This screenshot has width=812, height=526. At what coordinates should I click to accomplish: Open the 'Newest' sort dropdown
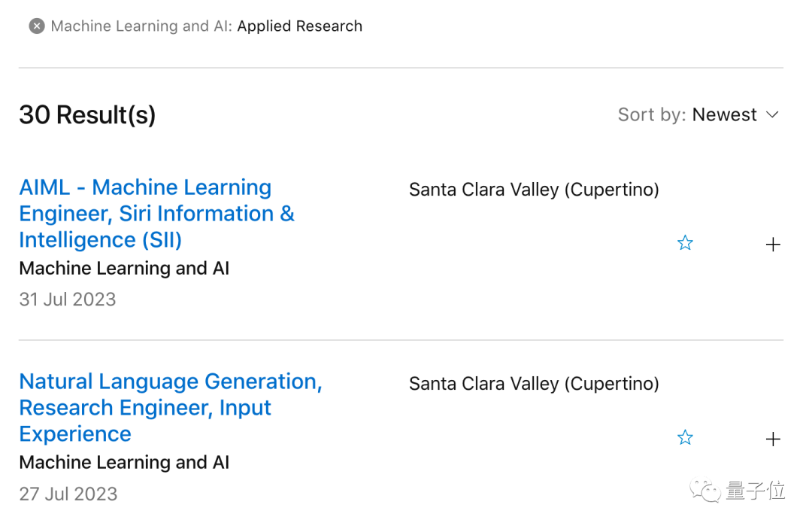pyautogui.click(x=725, y=115)
